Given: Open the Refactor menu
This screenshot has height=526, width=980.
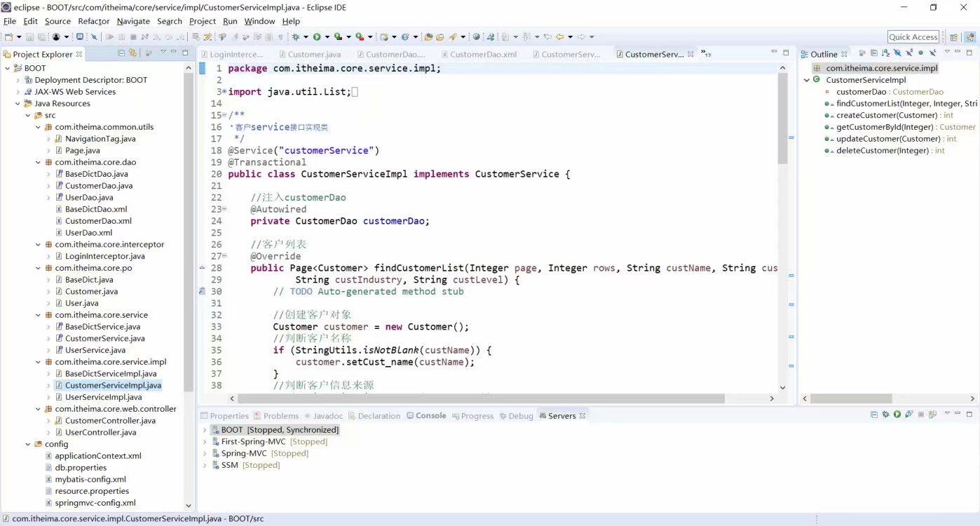Looking at the screenshot, I should point(94,21).
